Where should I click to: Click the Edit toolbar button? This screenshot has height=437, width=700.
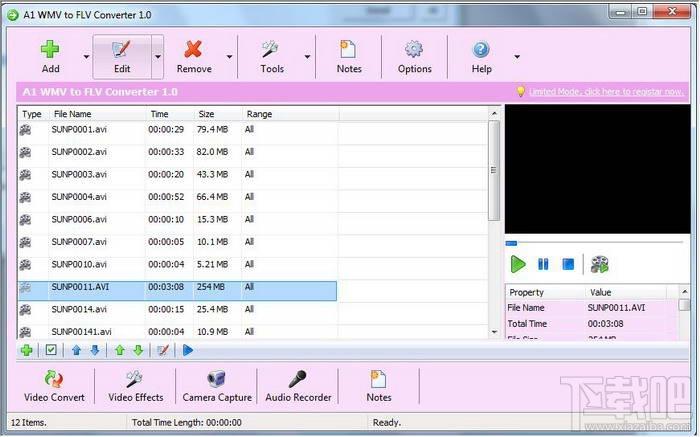tap(122, 57)
